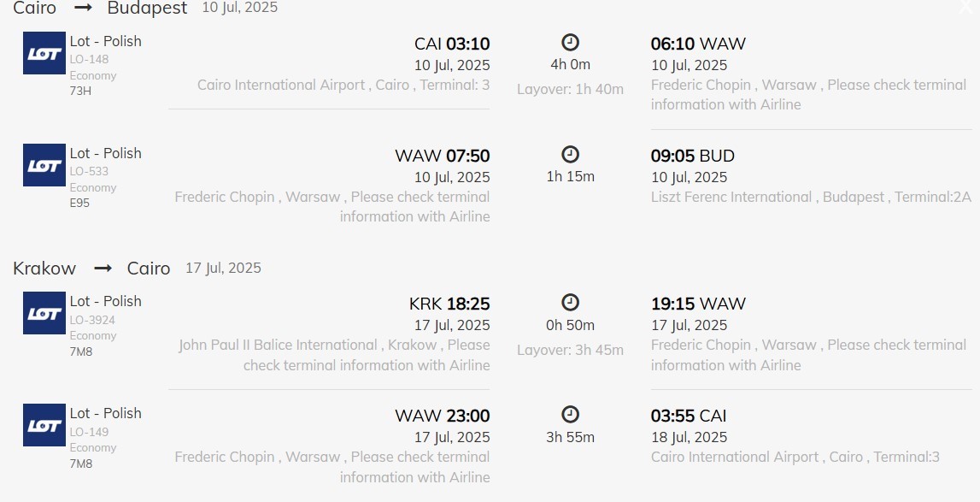980x502 pixels.
Task: Click the clock icon above 3h 55m duration
Action: pos(570,414)
